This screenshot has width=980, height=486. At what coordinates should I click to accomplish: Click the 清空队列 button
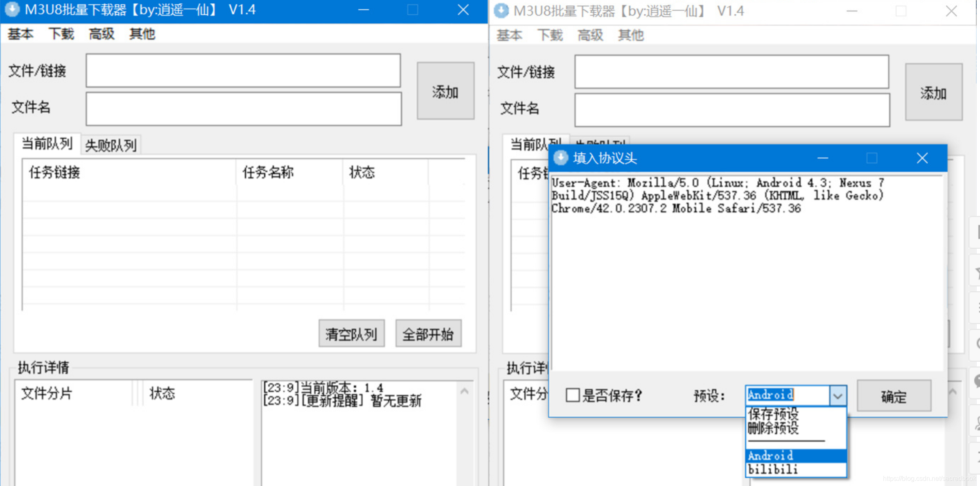point(351,334)
